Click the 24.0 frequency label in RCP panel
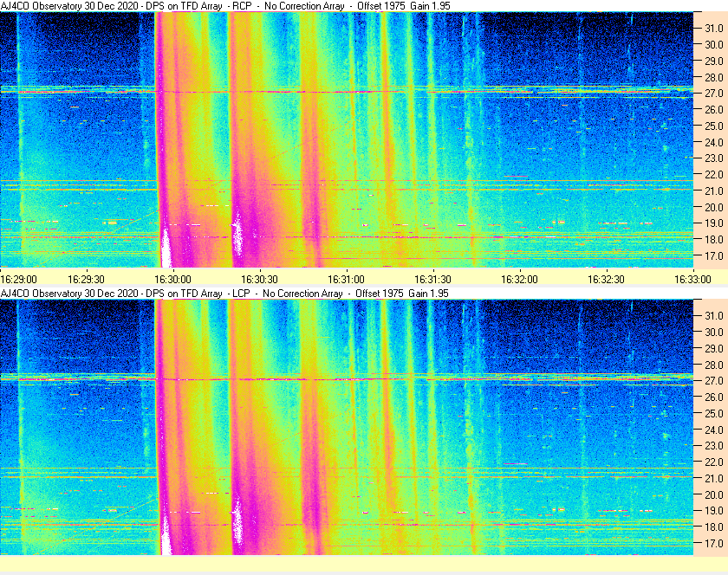Viewport: 728px width, 575px height. point(714,142)
